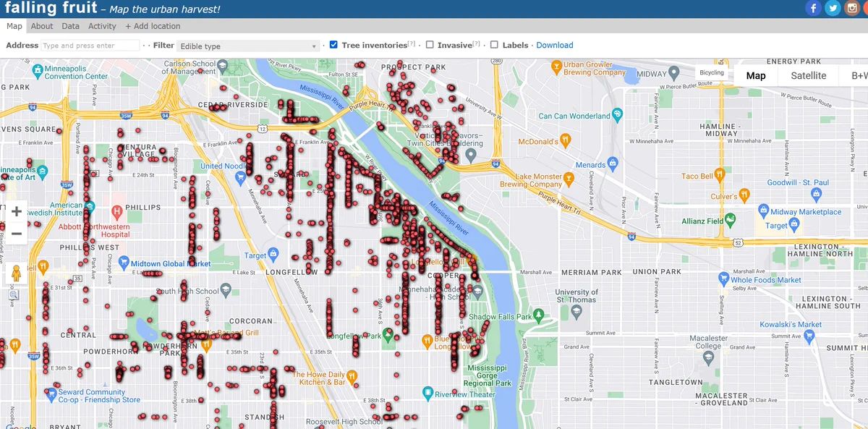
Task: Uncheck the Tree inventories checkbox
Action: tap(333, 45)
